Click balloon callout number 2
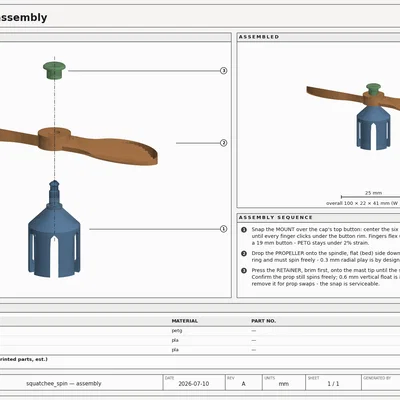Image resolution: width=400 pixels, height=400 pixels. (x=224, y=143)
